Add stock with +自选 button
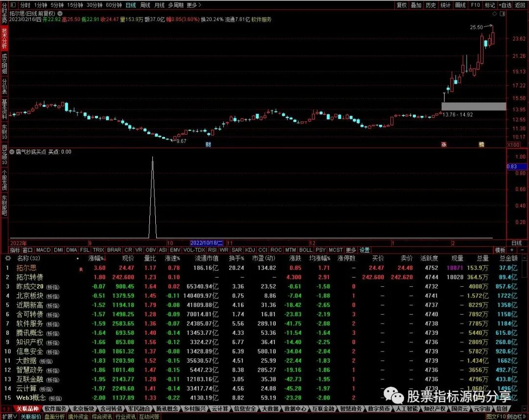The width and height of the screenshot is (529, 420). (x=505, y=5)
